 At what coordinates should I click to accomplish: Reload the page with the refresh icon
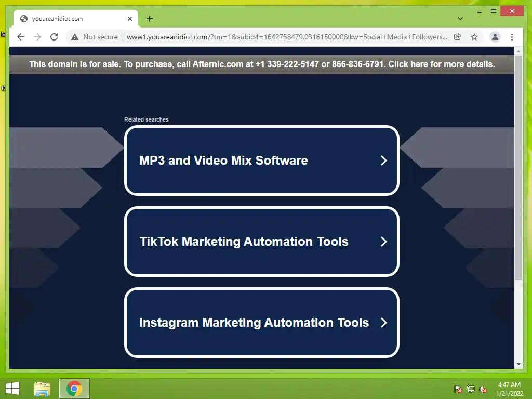tap(54, 37)
